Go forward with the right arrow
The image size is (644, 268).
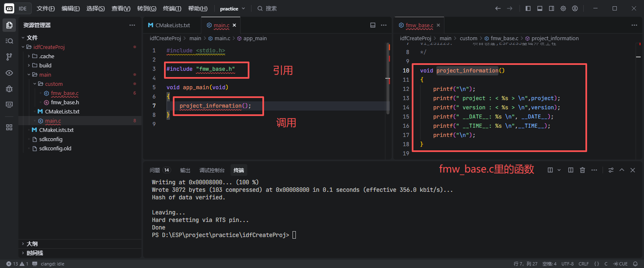(x=510, y=8)
